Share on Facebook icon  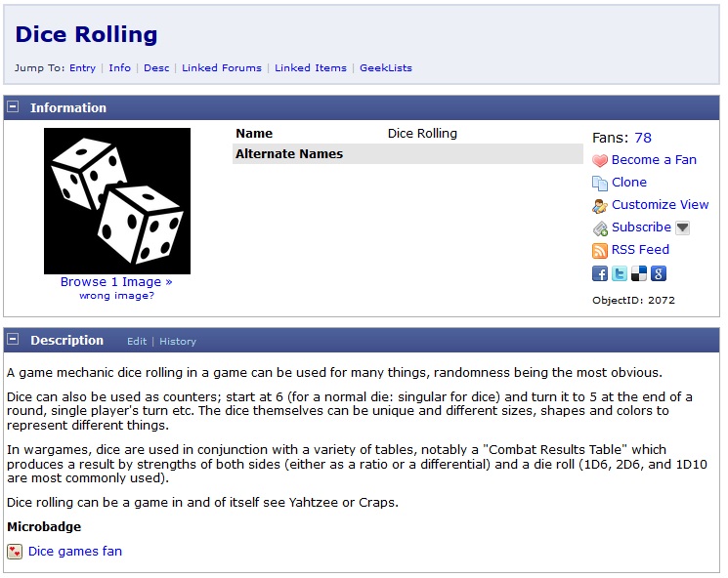[599, 273]
